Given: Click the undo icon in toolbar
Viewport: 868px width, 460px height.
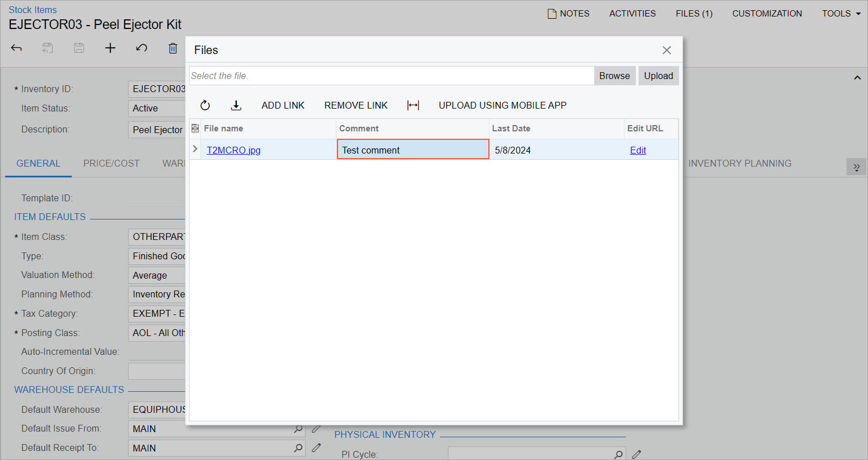Looking at the screenshot, I should point(142,48).
